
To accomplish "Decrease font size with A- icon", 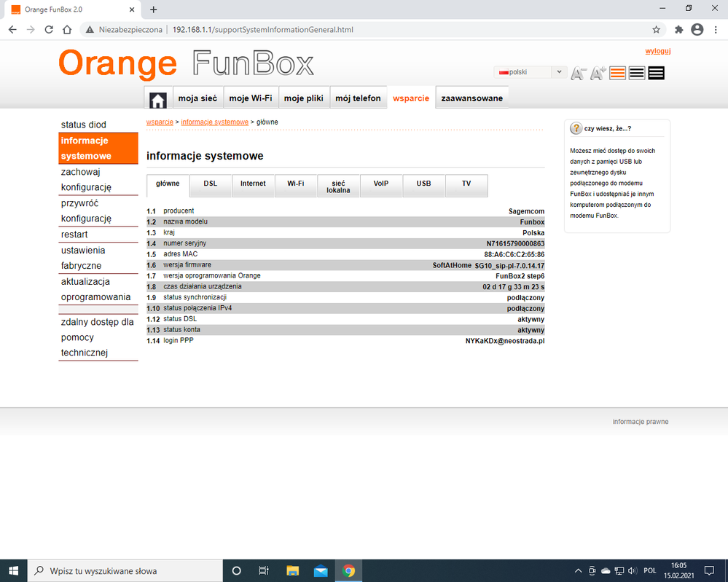I will point(579,73).
